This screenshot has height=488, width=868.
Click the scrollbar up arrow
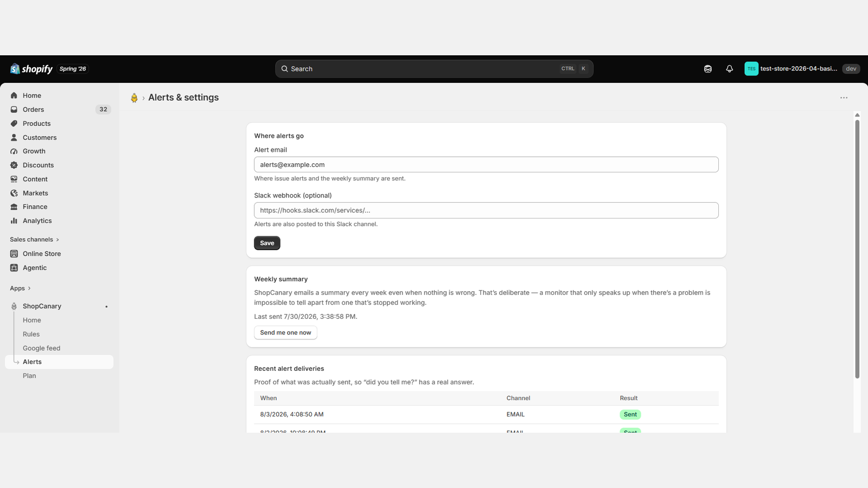857,115
